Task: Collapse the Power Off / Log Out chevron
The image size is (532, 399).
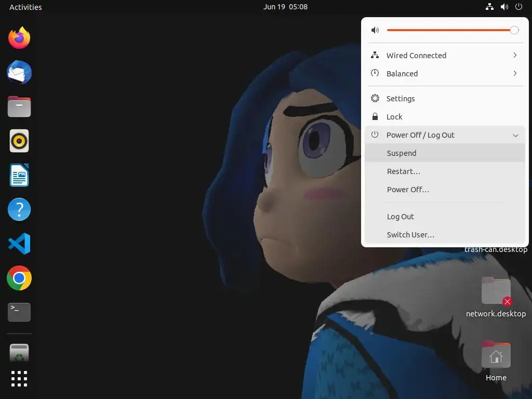Action: tap(516, 136)
